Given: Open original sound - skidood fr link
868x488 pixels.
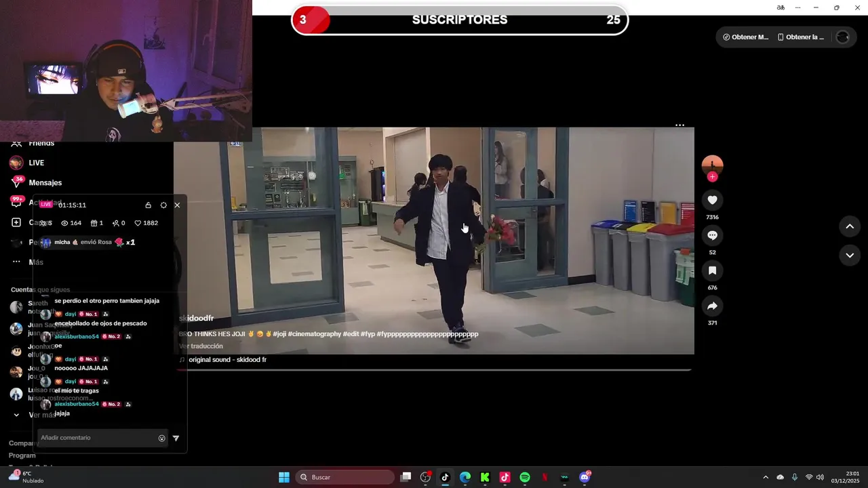Looking at the screenshot, I should [227, 360].
